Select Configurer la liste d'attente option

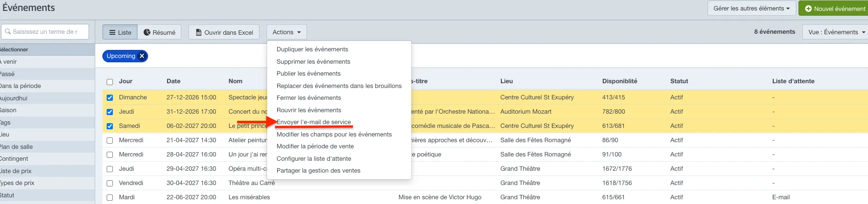(x=314, y=159)
